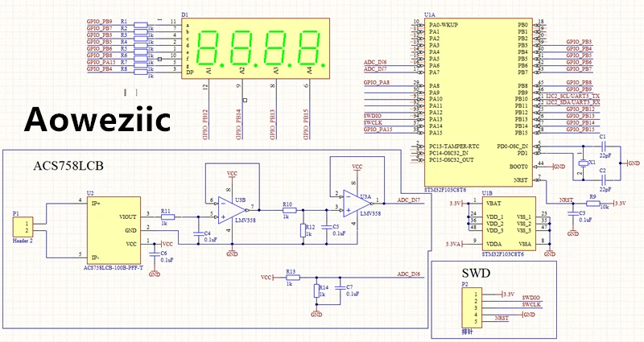Screen dimensions: 644x342
Task: Click the NRST pin name on U1A
Action: [521, 179]
